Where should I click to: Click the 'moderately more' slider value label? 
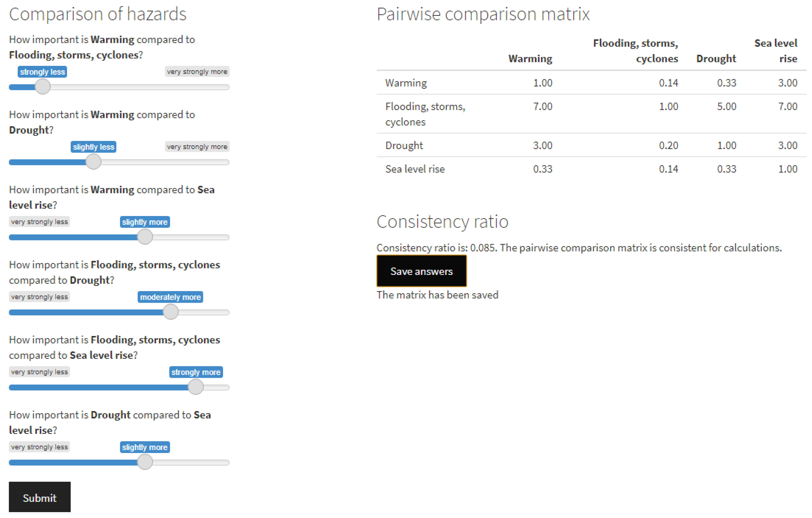(170, 297)
